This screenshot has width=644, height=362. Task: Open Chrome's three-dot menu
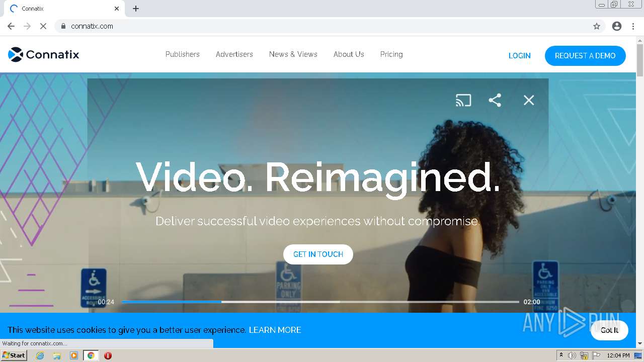coord(633,26)
